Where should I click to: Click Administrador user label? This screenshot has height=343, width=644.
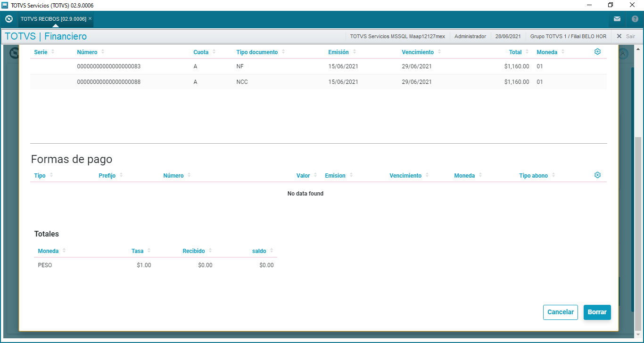(x=470, y=36)
